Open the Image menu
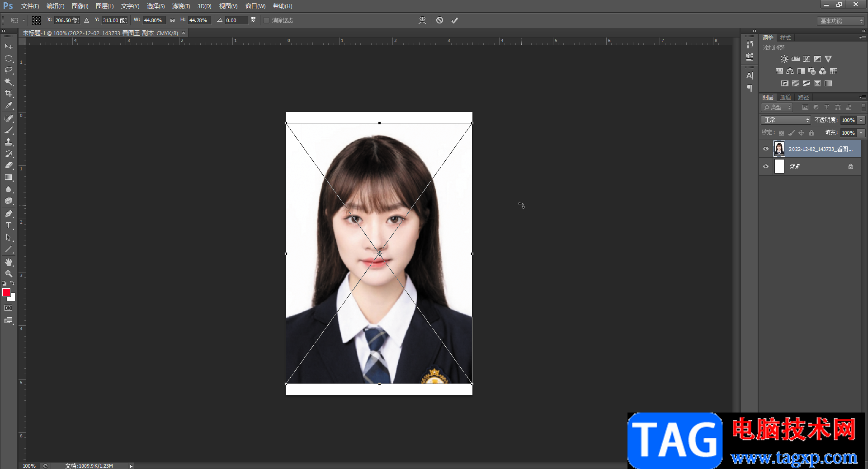The height and width of the screenshot is (469, 868). 80,6
